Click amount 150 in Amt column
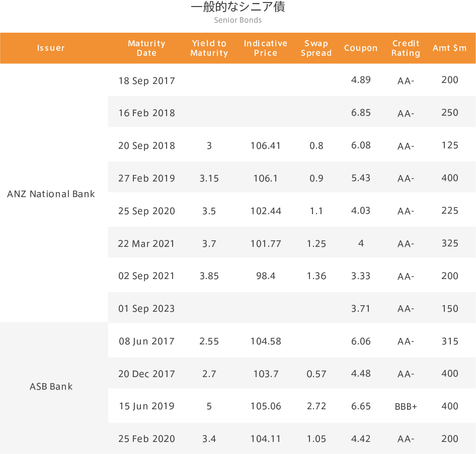 450,308
